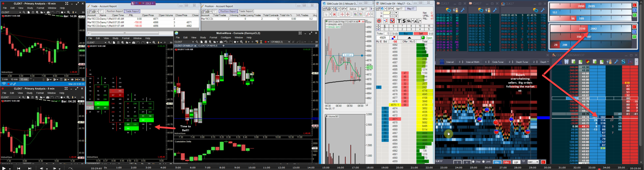This screenshot has width=644, height=170.
Task: Click the red/blue color squares beside 4929
Action: coord(393,38)
